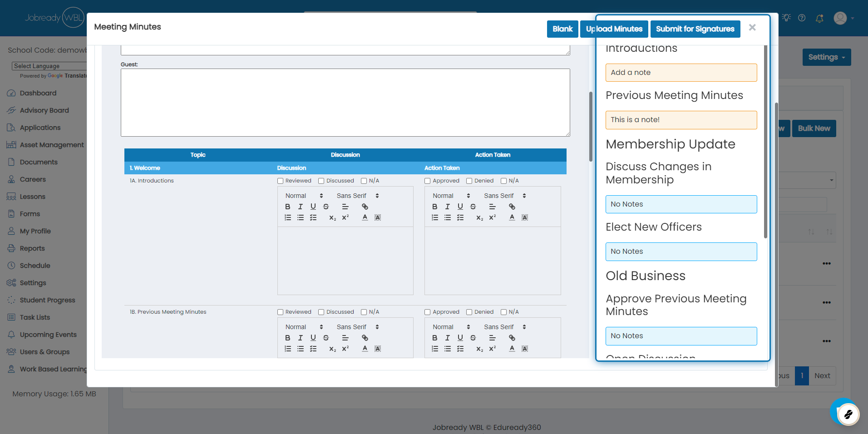The image size is (868, 434).
Task: Check Denied for 1B Previous Meeting Minutes
Action: pyautogui.click(x=469, y=312)
